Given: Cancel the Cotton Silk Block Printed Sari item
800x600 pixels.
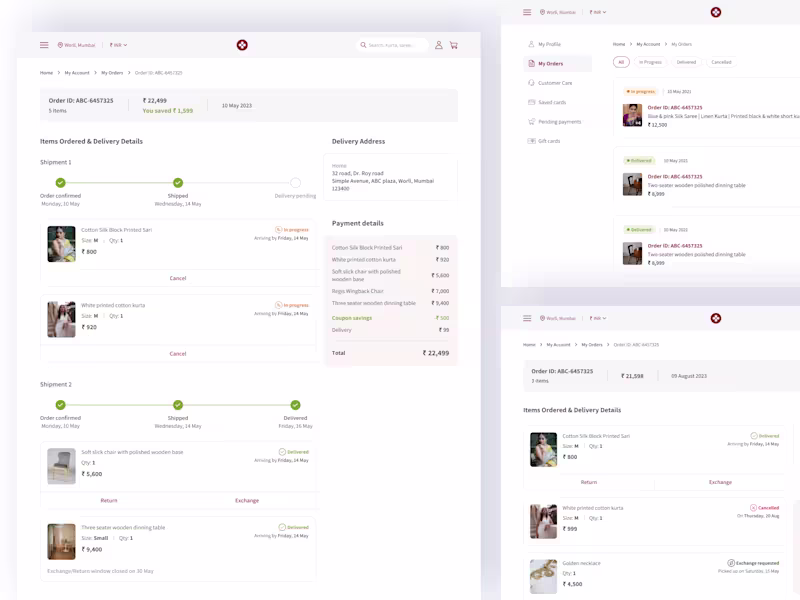Looking at the screenshot, I should pyautogui.click(x=177, y=278).
